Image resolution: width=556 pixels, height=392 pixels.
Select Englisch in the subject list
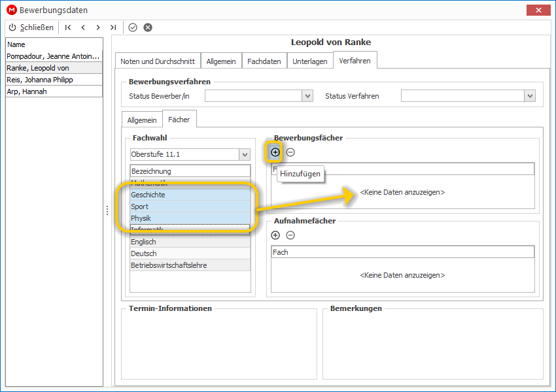click(x=190, y=242)
